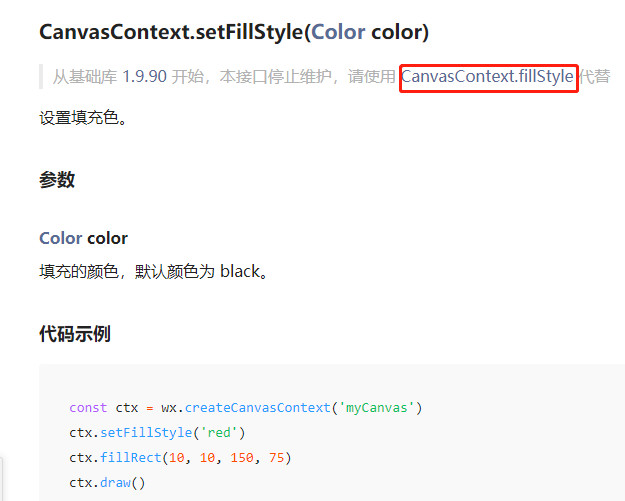Click createCanvasContext in the code sample
Image resolution: width=625 pixels, height=501 pixels.
[x=257, y=408]
